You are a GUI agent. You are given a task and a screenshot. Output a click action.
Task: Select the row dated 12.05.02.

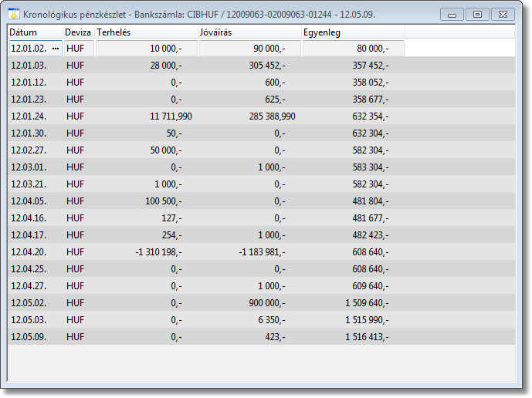coord(261,302)
